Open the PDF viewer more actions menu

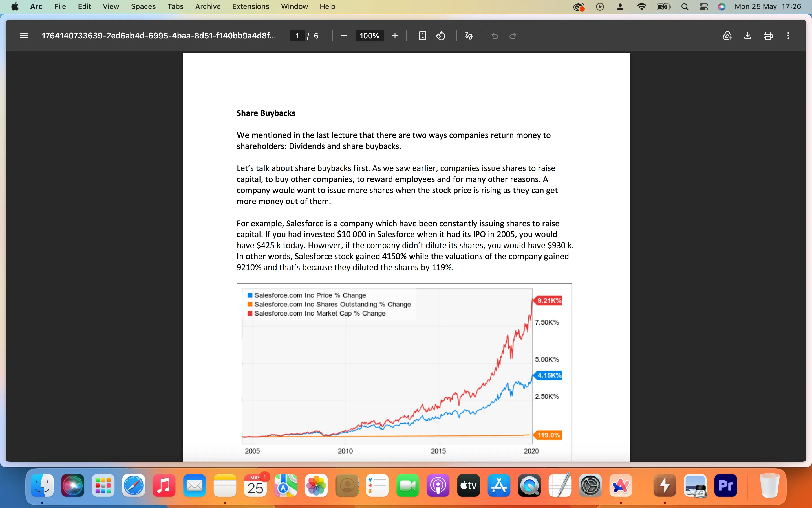click(788, 36)
